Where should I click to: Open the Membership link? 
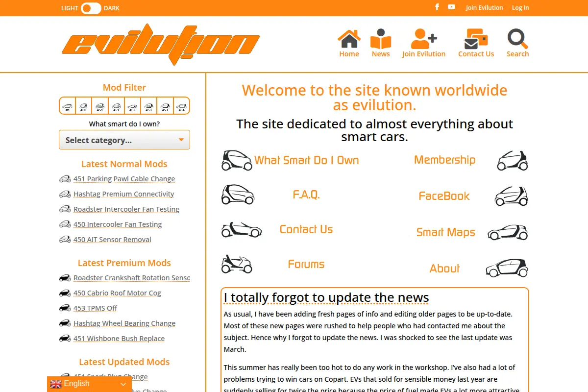[x=444, y=160]
